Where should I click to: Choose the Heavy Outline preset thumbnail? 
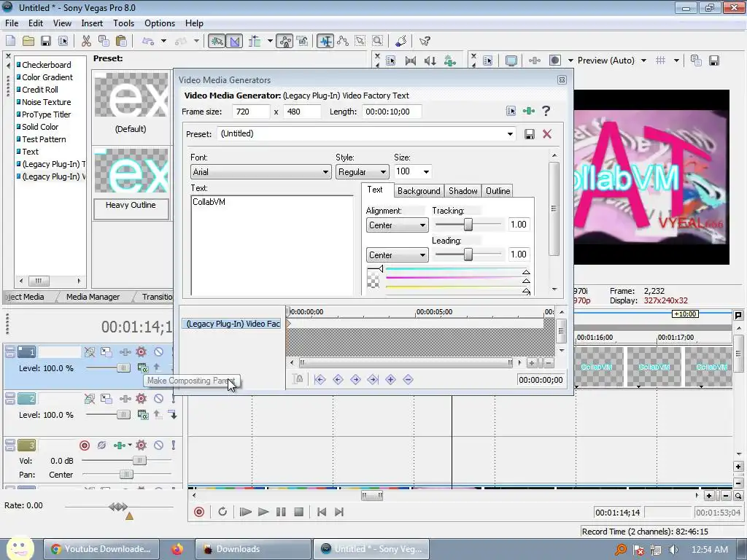131,171
